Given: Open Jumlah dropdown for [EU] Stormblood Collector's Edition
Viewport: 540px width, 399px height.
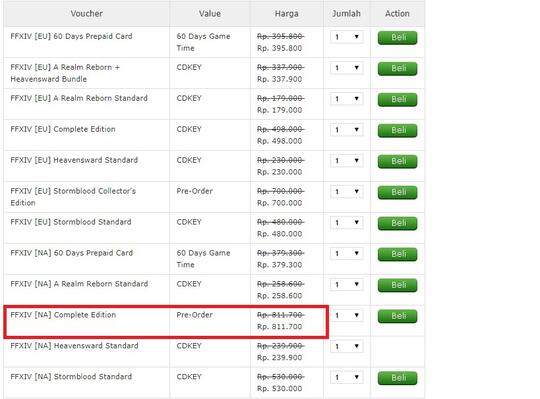Looking at the screenshot, I should pos(346,192).
